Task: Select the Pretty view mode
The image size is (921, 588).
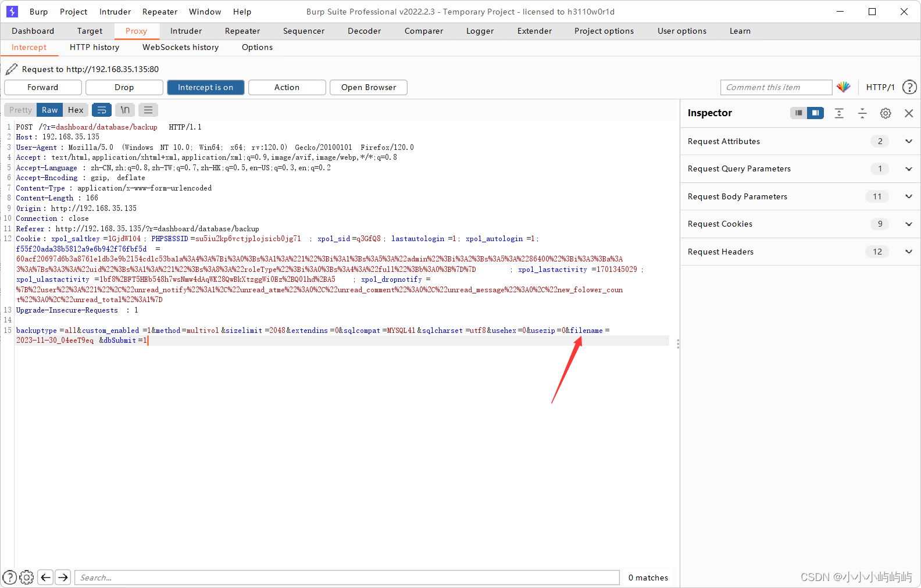Action: pos(21,110)
